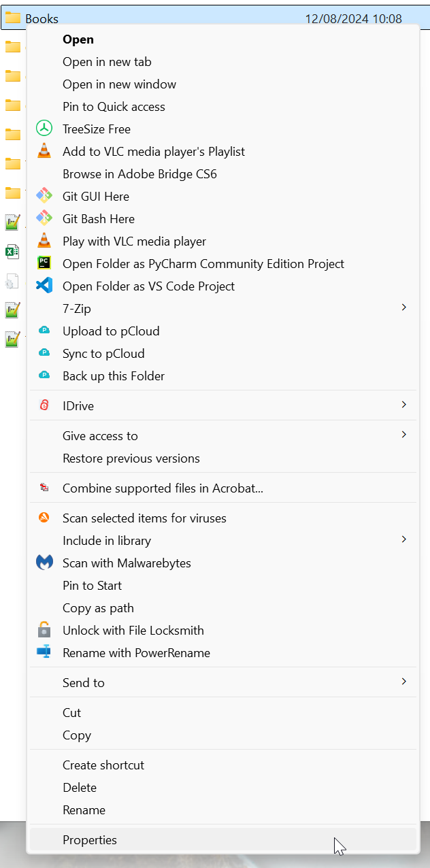Choose Copy as path

[98, 608]
